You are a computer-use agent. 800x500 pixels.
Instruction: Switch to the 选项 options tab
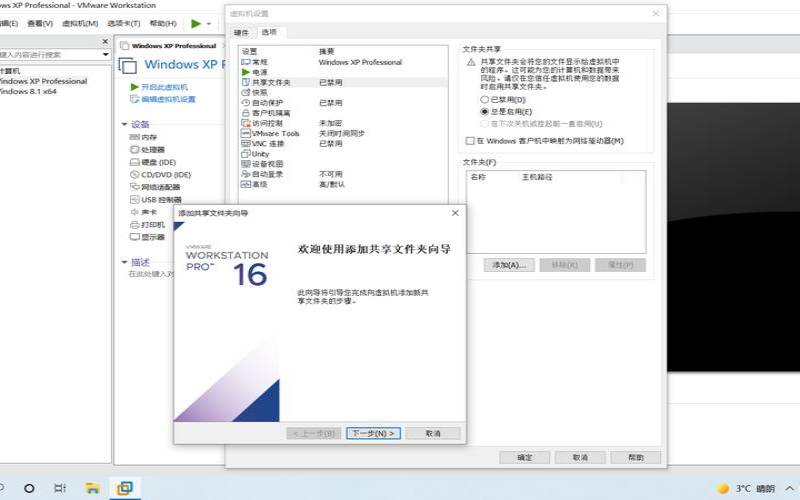tap(269, 32)
